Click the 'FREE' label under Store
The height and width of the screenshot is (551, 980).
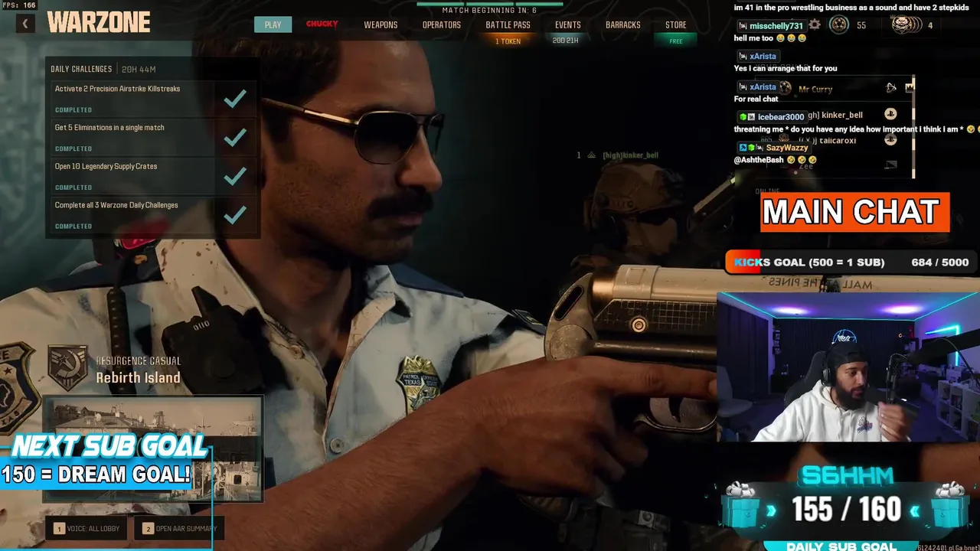(676, 41)
